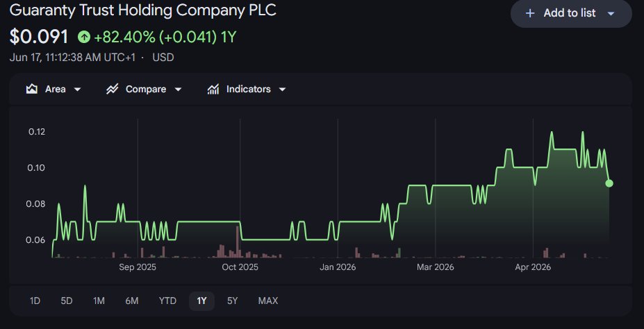Expand the Indicators dropdown arrow
Screen dimensions: 644x329
pos(282,90)
